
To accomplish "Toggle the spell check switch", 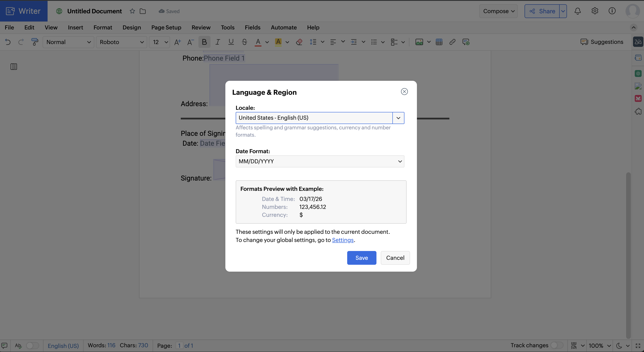I will [33, 346].
